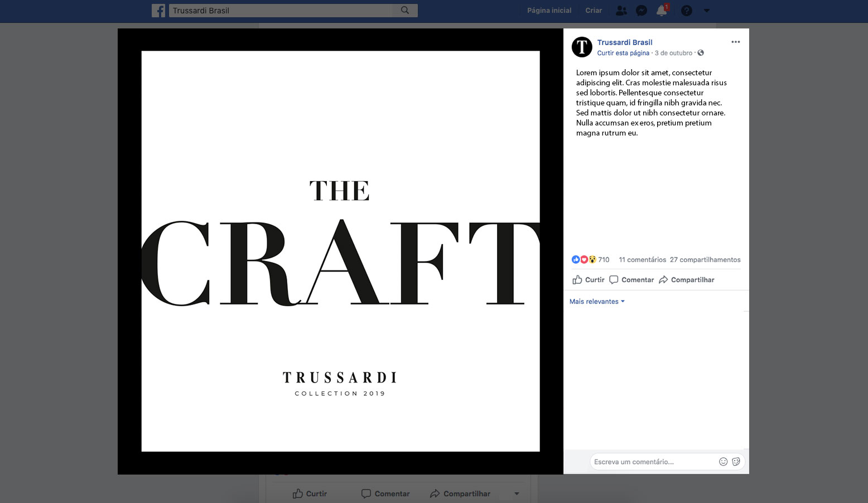The image size is (868, 503).
Task: Expand share options arrow below background post
Action: coord(517,494)
